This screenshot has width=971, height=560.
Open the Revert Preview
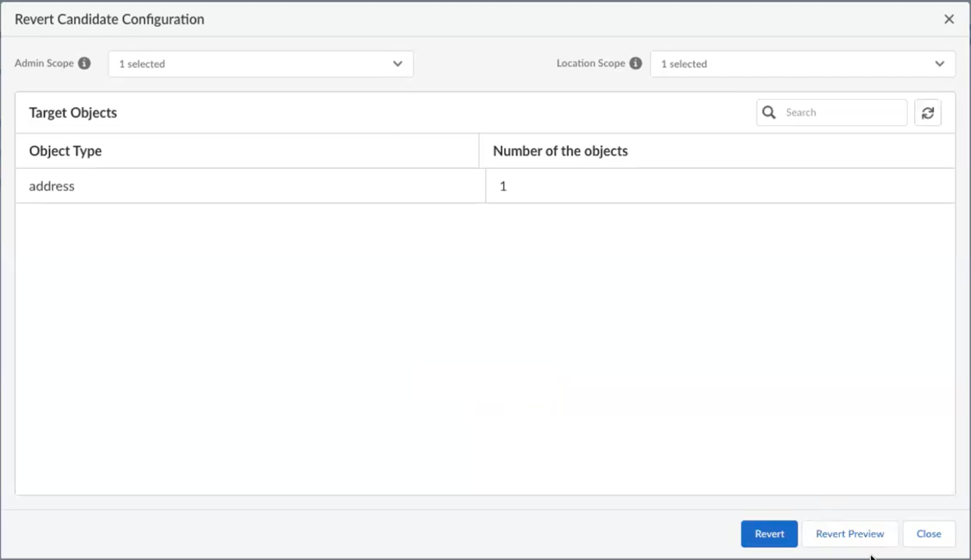850,534
